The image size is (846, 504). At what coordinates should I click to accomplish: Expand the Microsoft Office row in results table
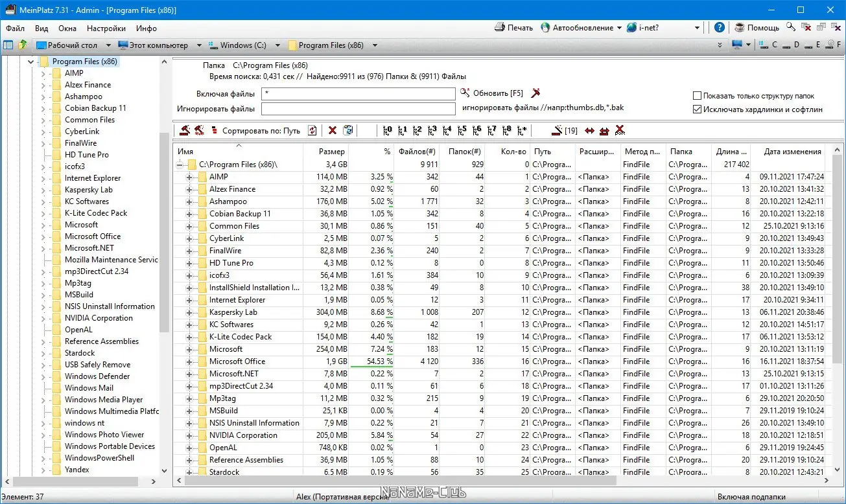coord(189,361)
